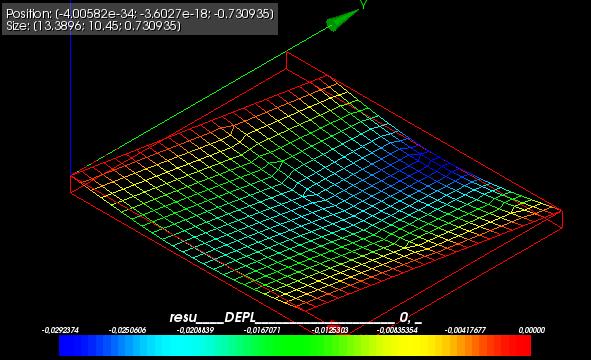The width and height of the screenshot is (591, 360).
Task: Click the Position coordinates readout text
Action: [140, 14]
